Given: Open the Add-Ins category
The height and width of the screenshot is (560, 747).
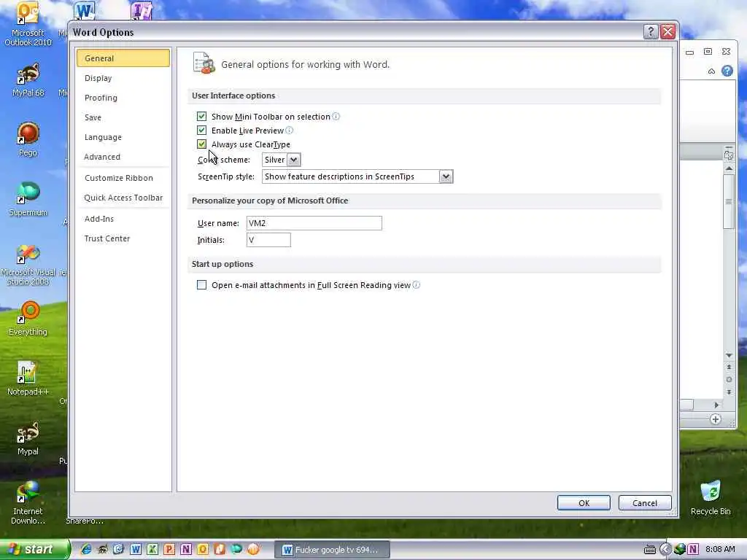Looking at the screenshot, I should click(123, 219).
